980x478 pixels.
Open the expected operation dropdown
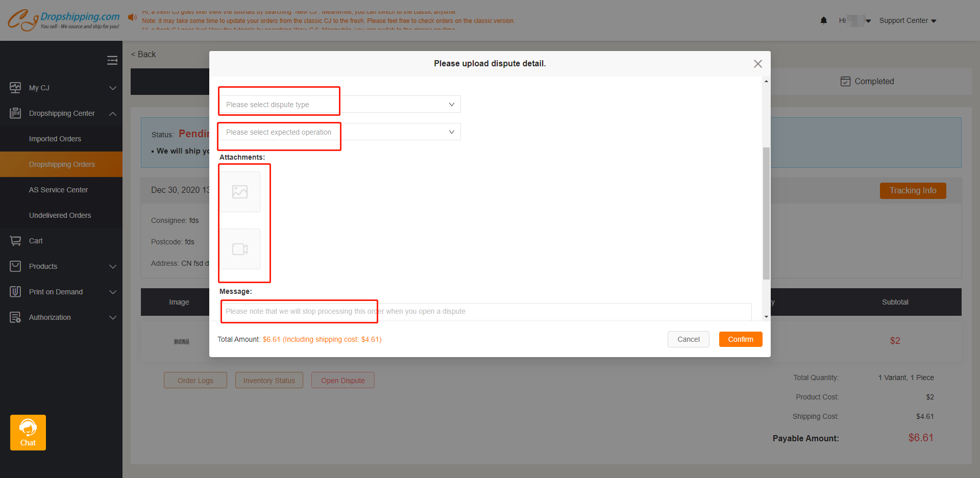(339, 132)
